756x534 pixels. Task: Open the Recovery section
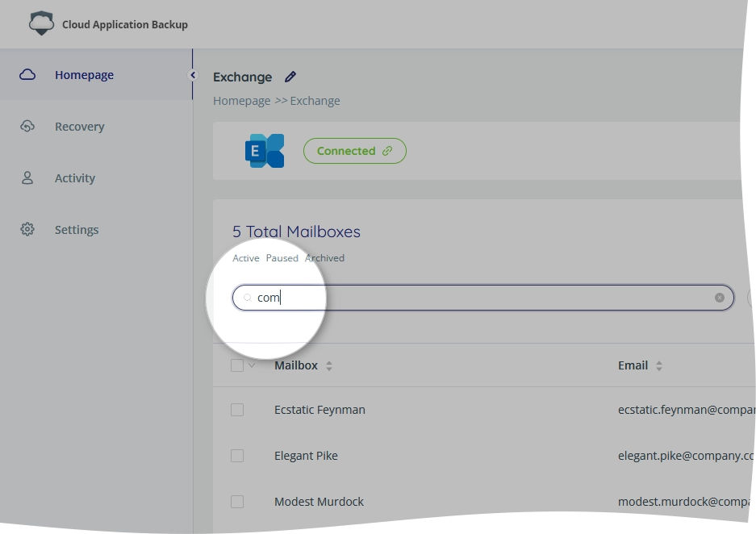97,127
